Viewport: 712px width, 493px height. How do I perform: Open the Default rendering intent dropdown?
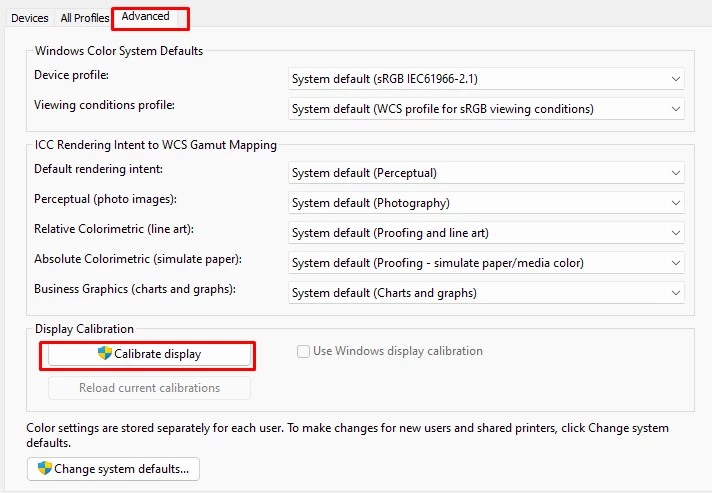click(486, 173)
